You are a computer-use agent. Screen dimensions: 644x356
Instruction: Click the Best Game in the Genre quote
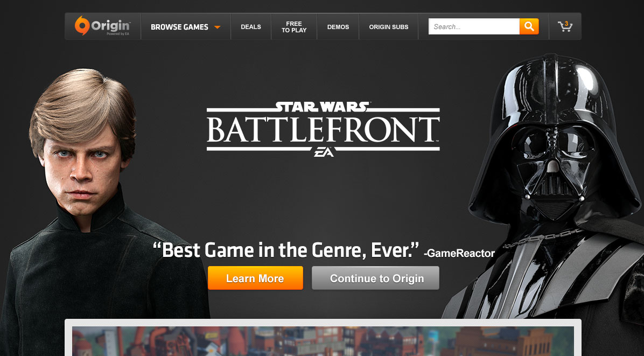click(x=286, y=250)
